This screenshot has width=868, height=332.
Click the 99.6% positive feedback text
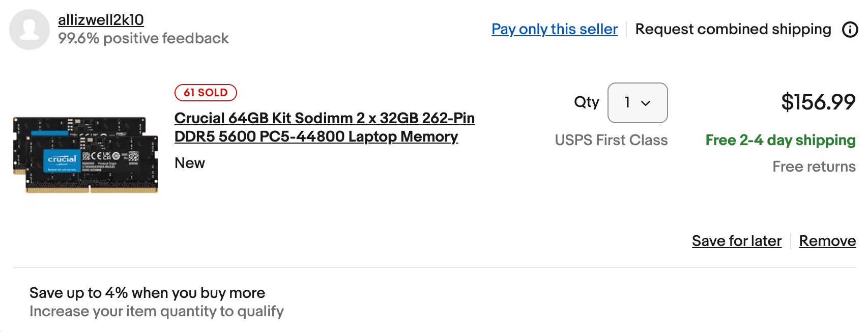143,38
